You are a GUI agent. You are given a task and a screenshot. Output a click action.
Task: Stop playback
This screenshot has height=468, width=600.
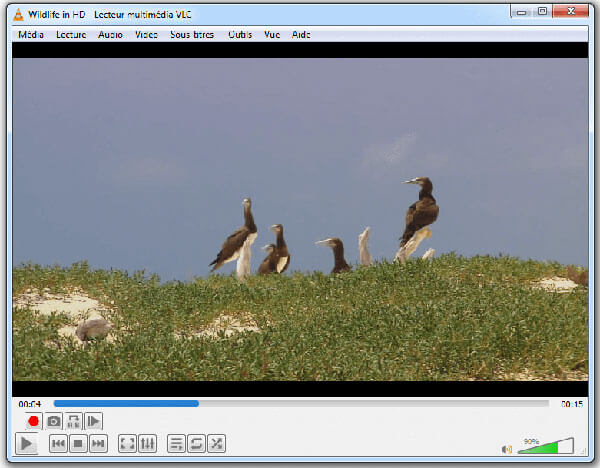coord(78,444)
